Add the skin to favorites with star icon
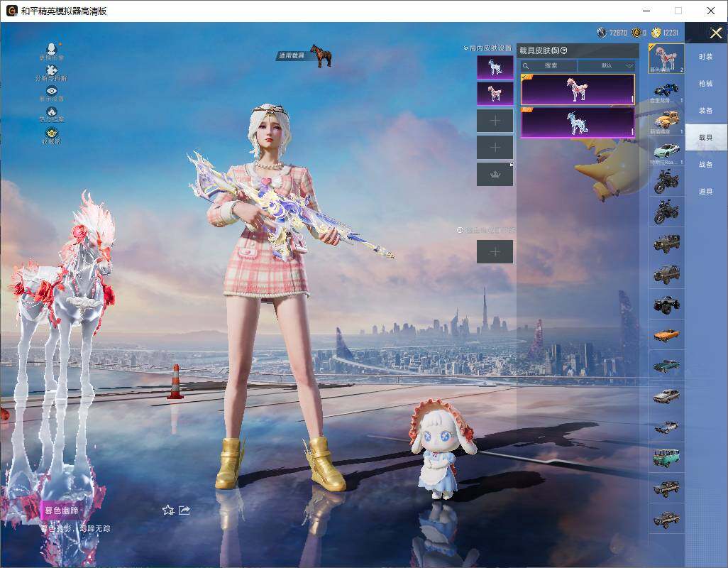The image size is (728, 568). (168, 510)
